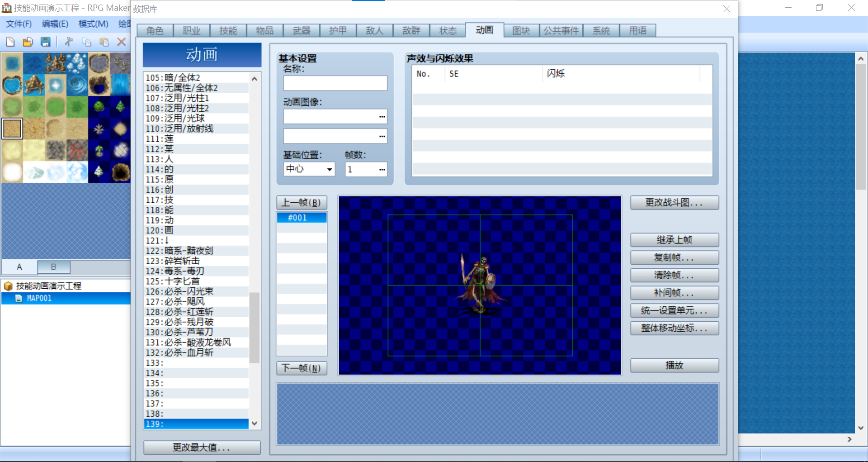Close the 数据库 dialog
The height and width of the screenshot is (462, 868).
coord(726,9)
